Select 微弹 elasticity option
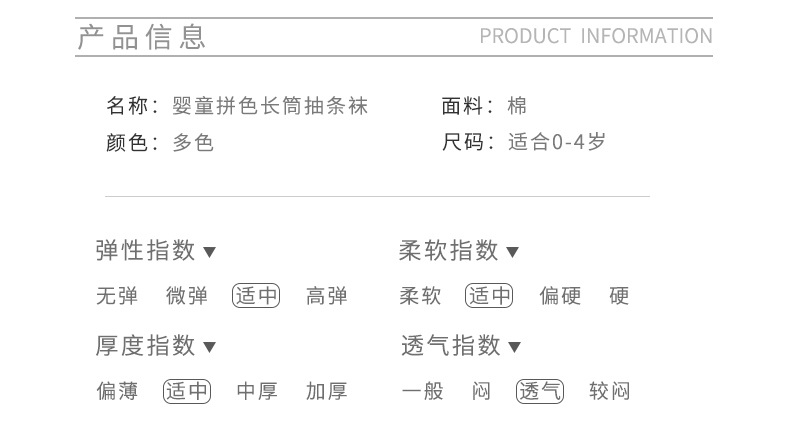790x441 pixels. [187, 296]
